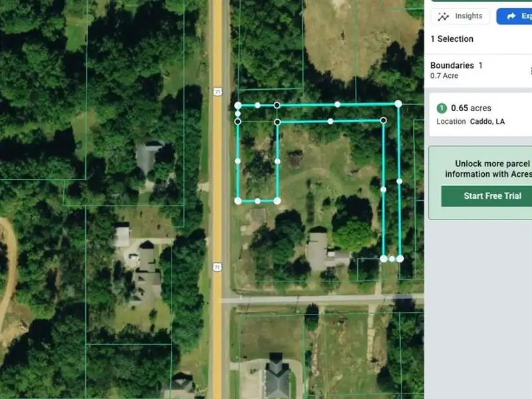Click the upper US 71 highway shield
Screen dimensions: 532x399
point(218,91)
